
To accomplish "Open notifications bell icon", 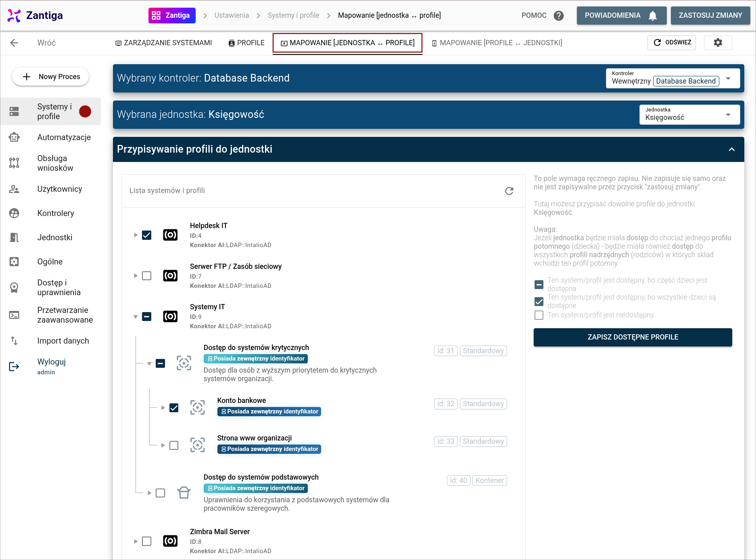I will [652, 16].
